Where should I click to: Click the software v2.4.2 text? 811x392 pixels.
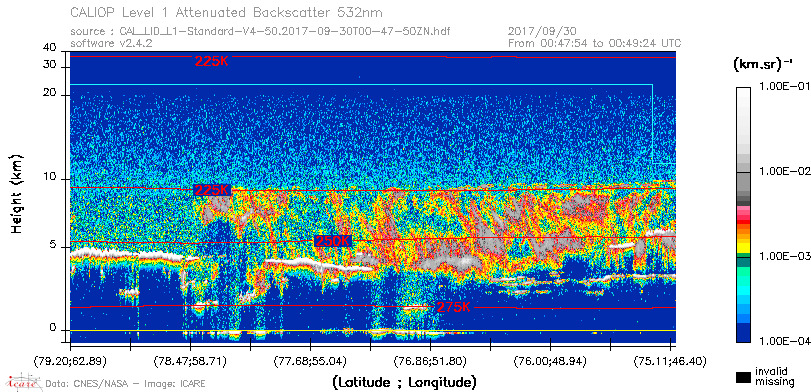point(111,43)
